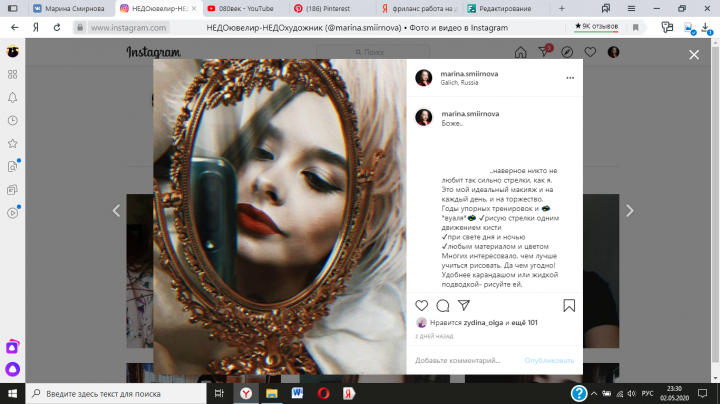Open Windows Start menu
The width and height of the screenshot is (720, 404).
(12, 393)
